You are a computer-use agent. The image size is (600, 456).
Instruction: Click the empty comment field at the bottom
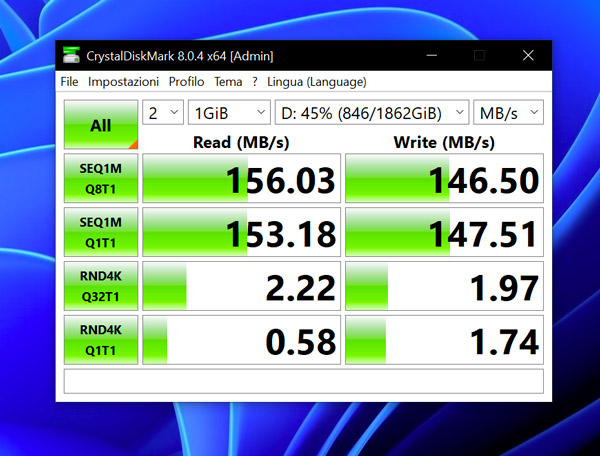click(x=304, y=381)
